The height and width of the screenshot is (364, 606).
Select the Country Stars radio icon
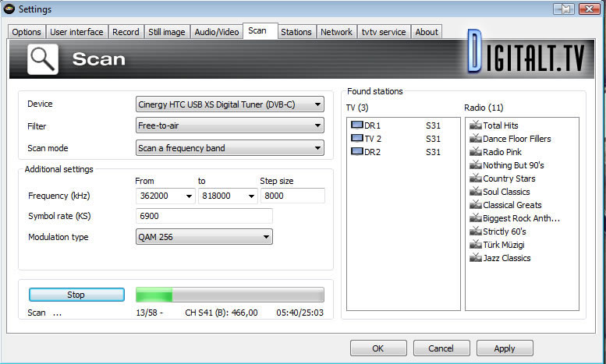[476, 178]
